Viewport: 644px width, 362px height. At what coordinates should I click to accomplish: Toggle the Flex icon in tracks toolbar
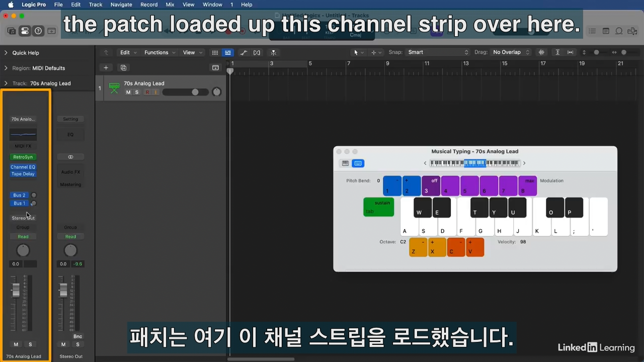click(257, 52)
